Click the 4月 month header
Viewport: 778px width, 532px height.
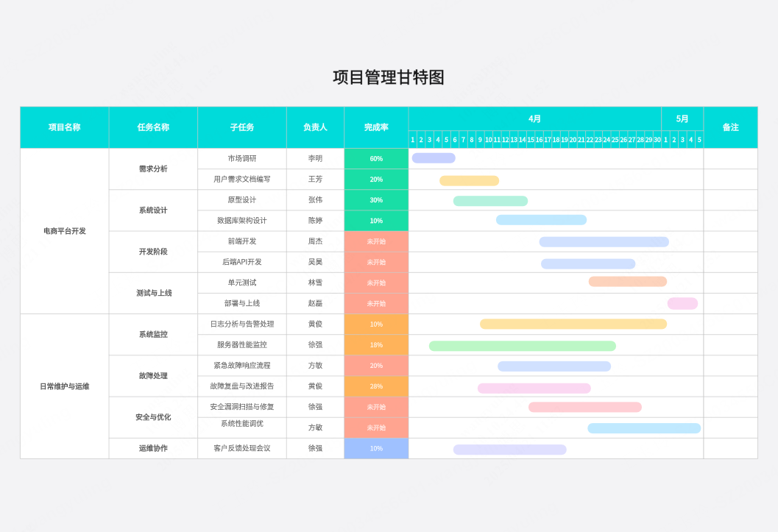click(x=535, y=119)
